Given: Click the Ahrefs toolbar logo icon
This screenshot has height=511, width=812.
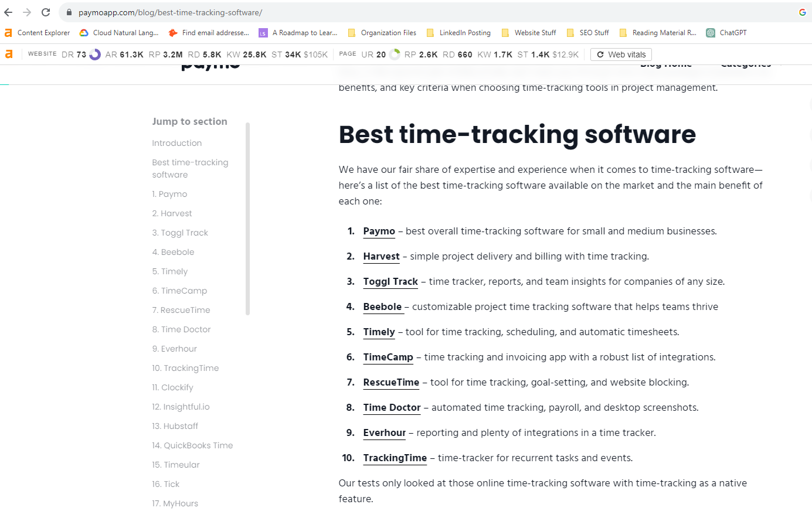Looking at the screenshot, I should (x=9, y=54).
